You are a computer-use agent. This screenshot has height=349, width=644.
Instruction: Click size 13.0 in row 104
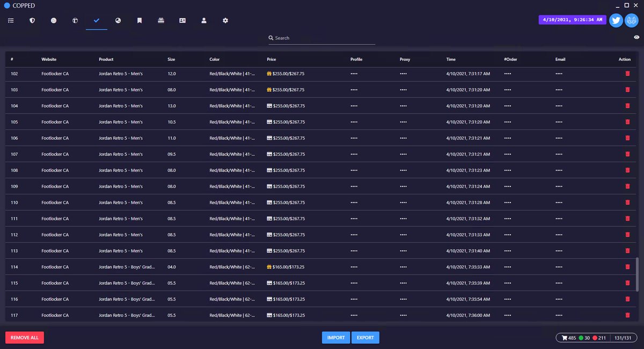[172, 106]
